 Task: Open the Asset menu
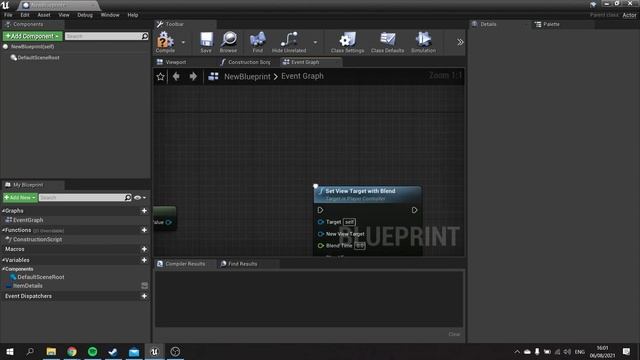[44, 15]
